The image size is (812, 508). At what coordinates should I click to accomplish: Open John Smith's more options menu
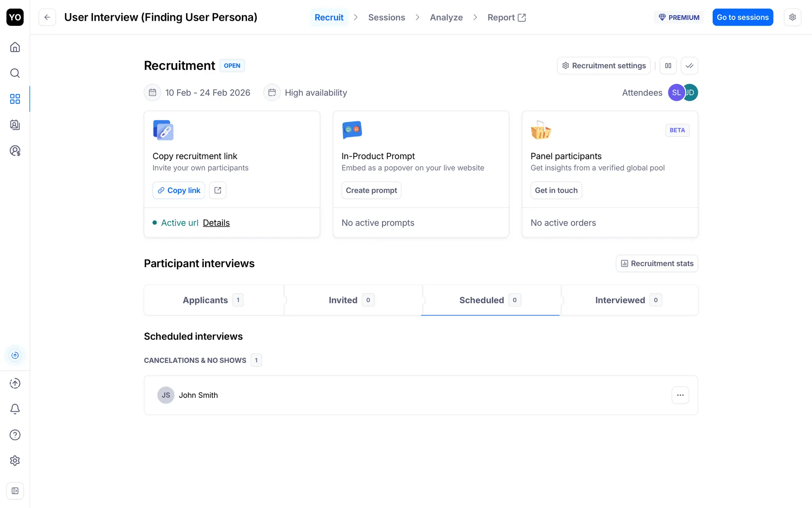click(x=680, y=395)
